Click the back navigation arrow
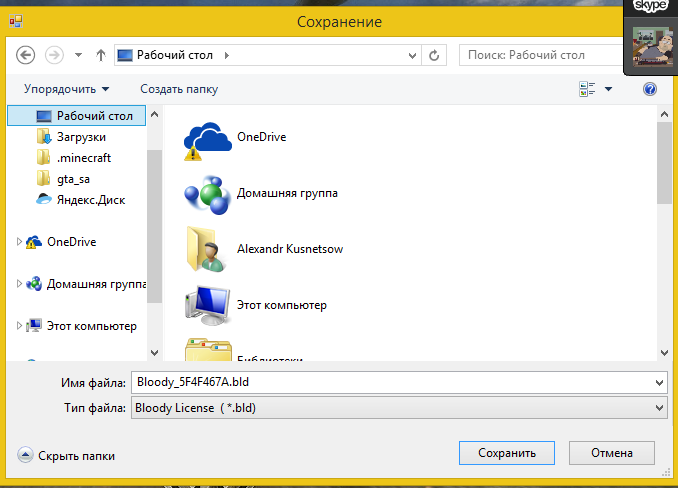This screenshot has width=678, height=488. point(26,55)
